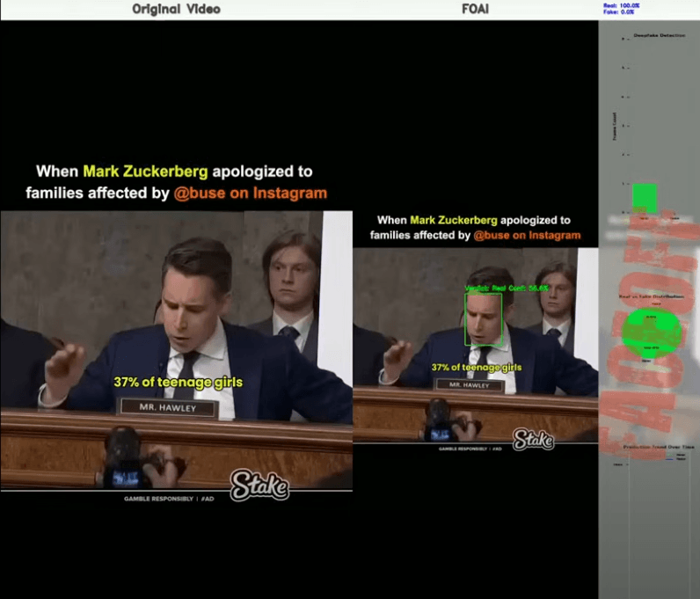Click the "Prediction Trend Over Time" title
The height and width of the screenshot is (599, 700).
coord(659,447)
